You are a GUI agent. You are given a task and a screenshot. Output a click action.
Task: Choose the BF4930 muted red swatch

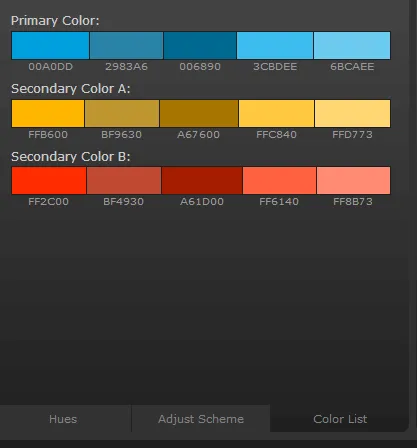124,181
